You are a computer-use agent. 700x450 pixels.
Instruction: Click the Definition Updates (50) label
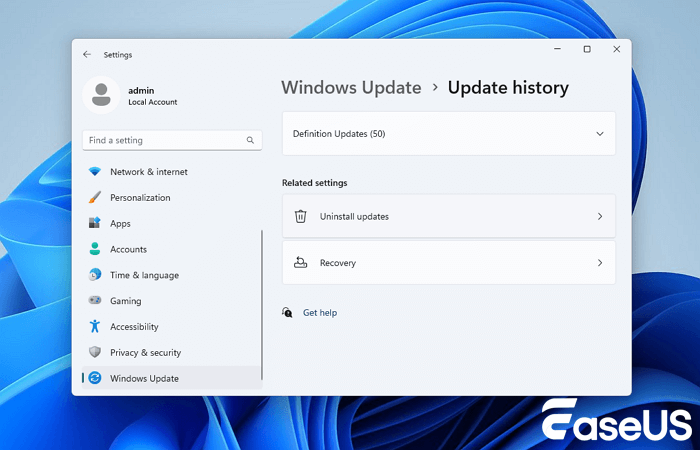(339, 133)
